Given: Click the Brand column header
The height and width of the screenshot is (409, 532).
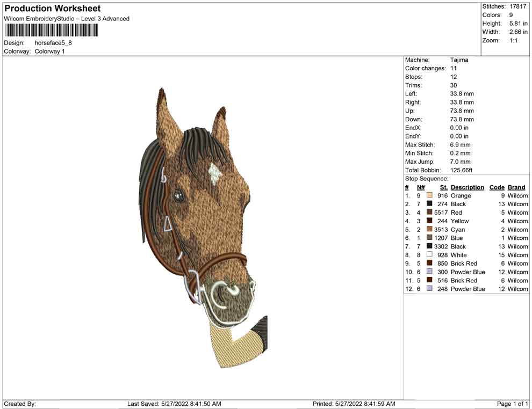Looking at the screenshot, I should [x=516, y=187].
